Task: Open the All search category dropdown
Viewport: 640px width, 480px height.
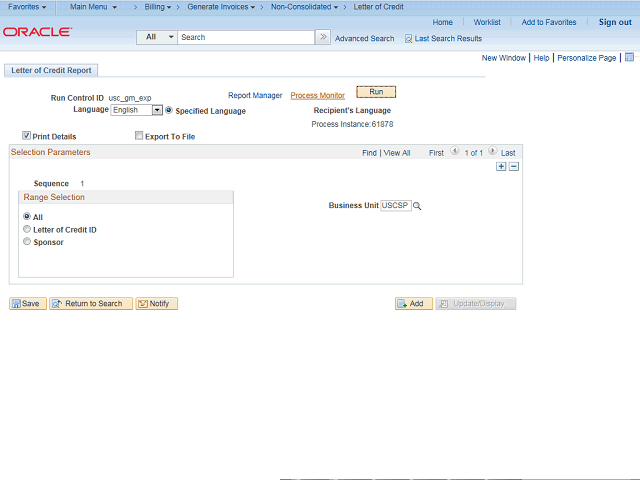Action: (157, 37)
